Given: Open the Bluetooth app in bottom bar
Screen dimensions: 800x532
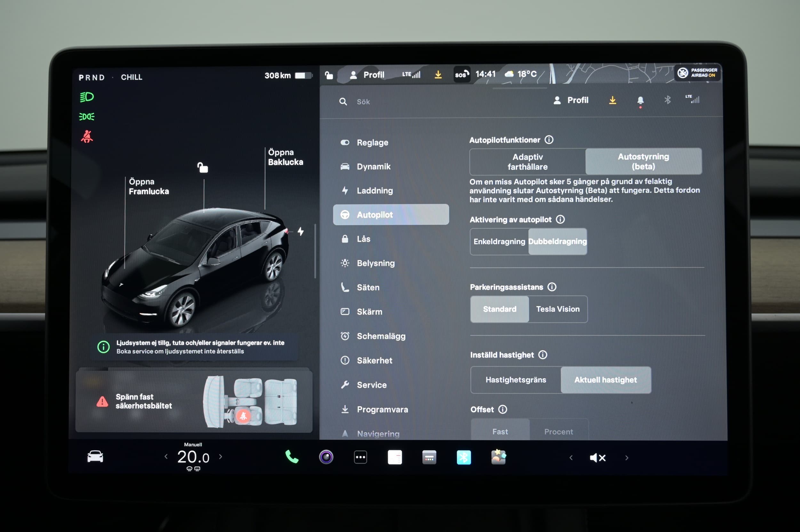Looking at the screenshot, I should point(464,457).
